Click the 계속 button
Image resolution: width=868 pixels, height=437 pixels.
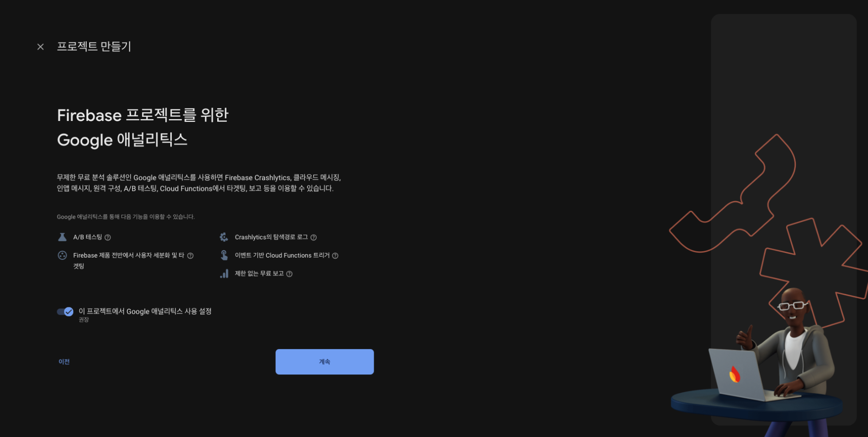(324, 362)
